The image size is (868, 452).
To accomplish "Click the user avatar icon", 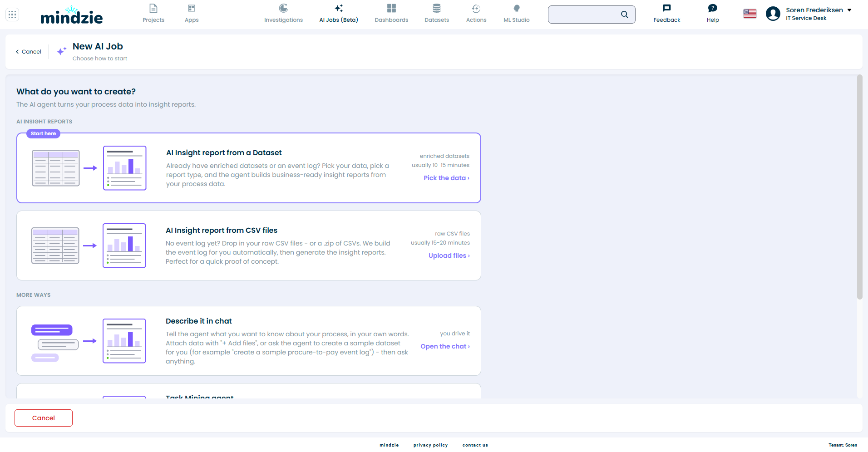I will 773,14.
